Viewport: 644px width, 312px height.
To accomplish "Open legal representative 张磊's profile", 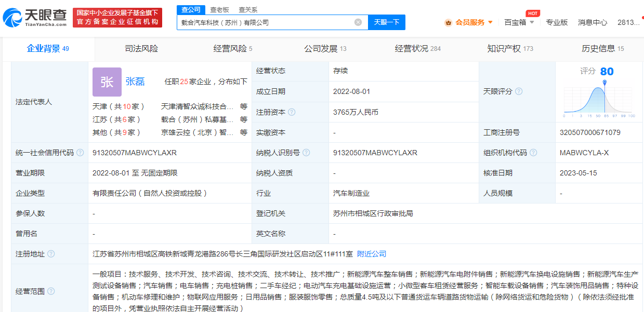I will [x=135, y=82].
